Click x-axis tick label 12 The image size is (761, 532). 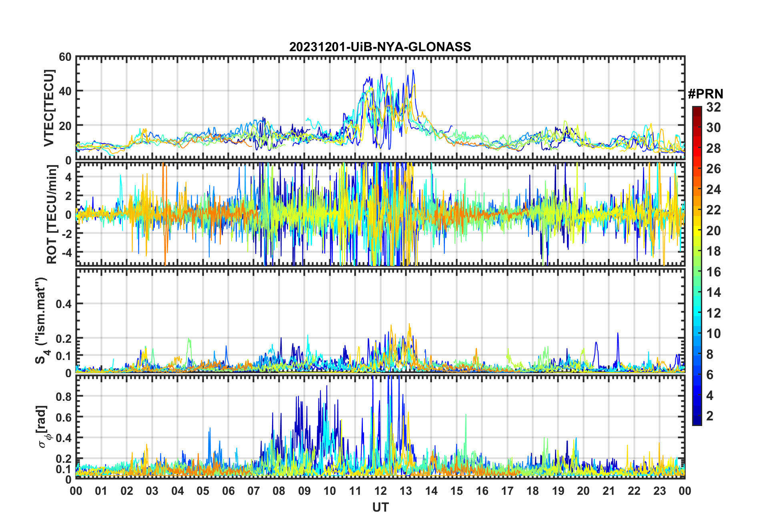(380, 491)
